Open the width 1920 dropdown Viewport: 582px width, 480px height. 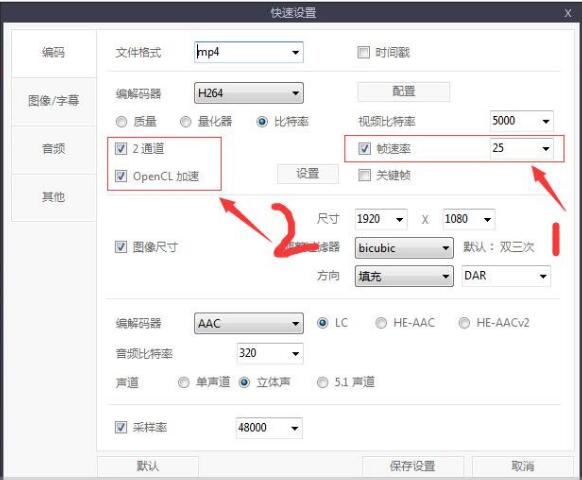click(381, 219)
